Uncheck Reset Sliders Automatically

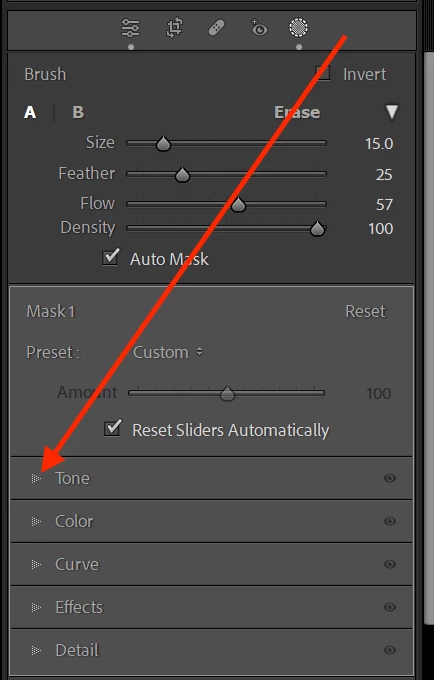[x=113, y=428]
